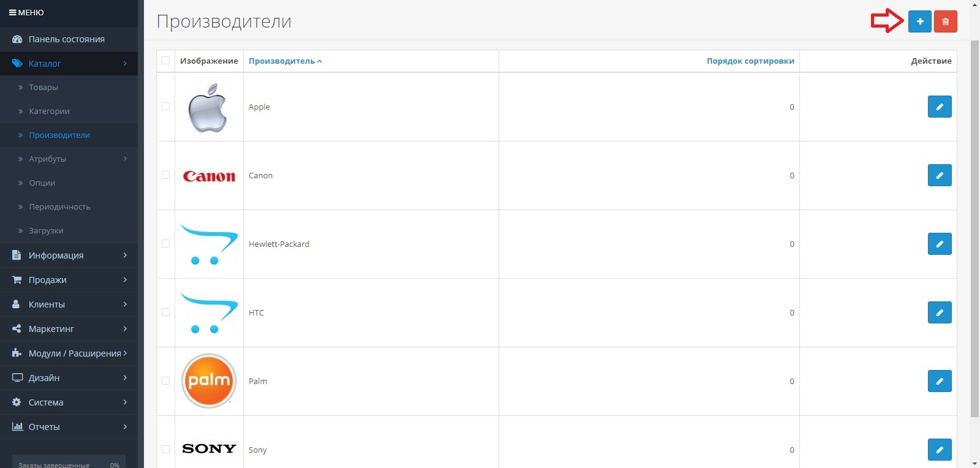This screenshot has width=980, height=468.
Task: Check the Apple row checkbox
Action: tap(165, 107)
